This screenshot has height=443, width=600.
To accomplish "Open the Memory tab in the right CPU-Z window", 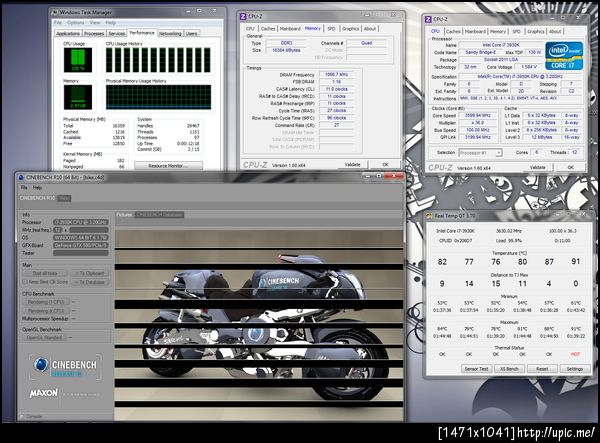I will click(498, 31).
